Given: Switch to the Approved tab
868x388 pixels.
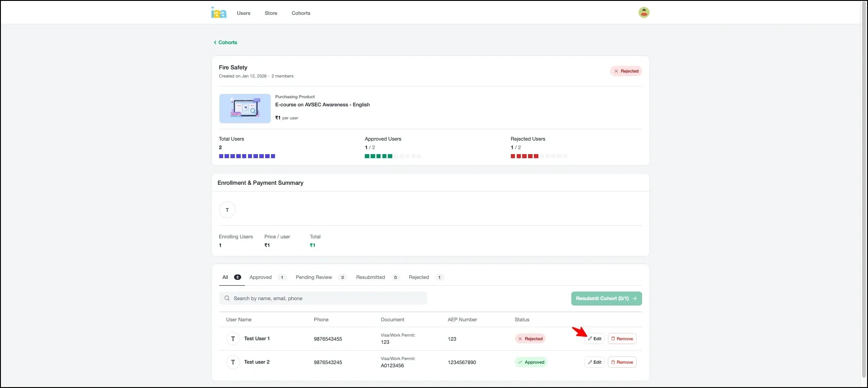Looking at the screenshot, I should click(261, 277).
